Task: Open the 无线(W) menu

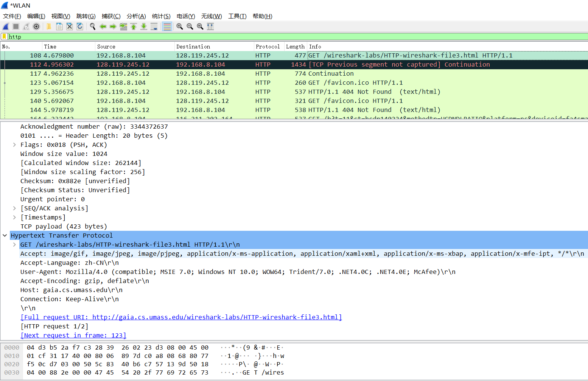Action: click(212, 16)
